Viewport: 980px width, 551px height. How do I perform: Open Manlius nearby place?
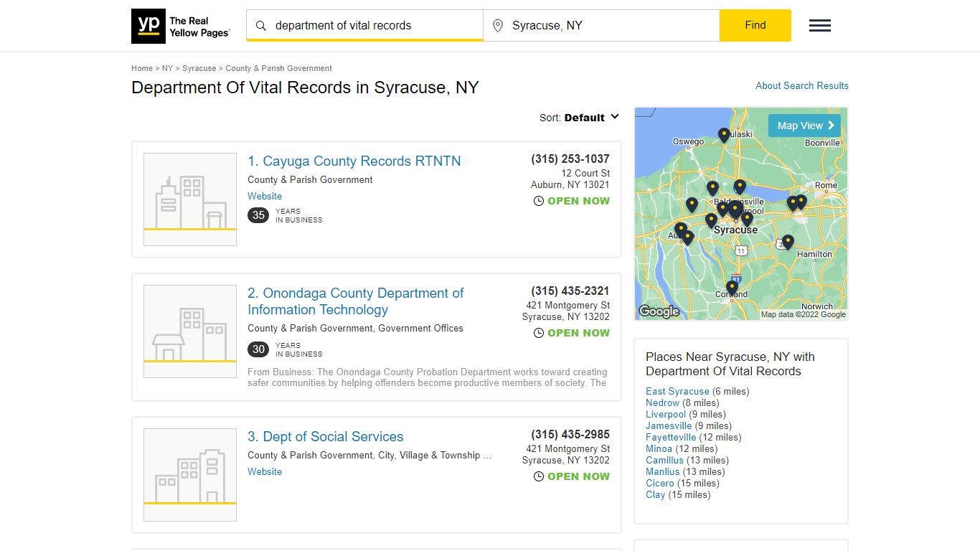point(662,471)
